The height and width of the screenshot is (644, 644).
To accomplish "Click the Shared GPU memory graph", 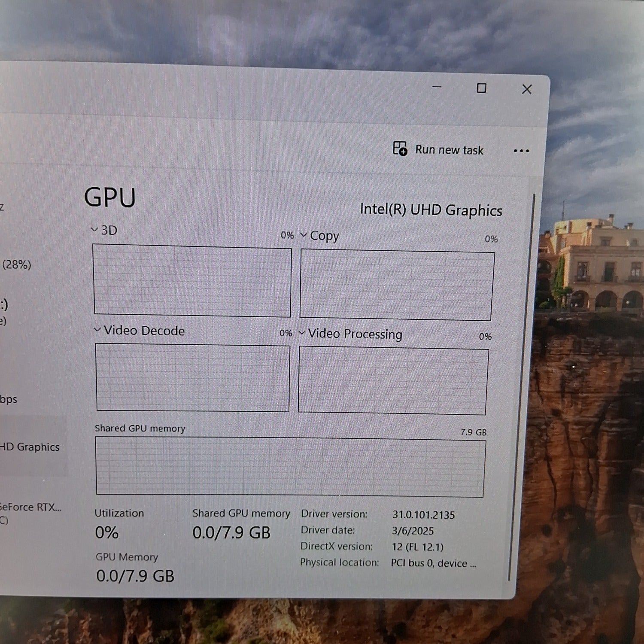I will point(290,467).
